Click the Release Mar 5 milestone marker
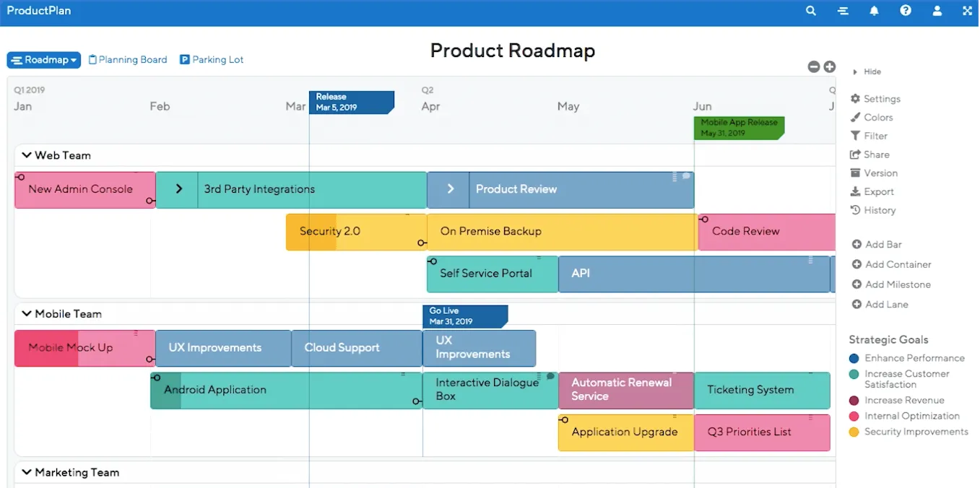This screenshot has height=488, width=980. 352,103
